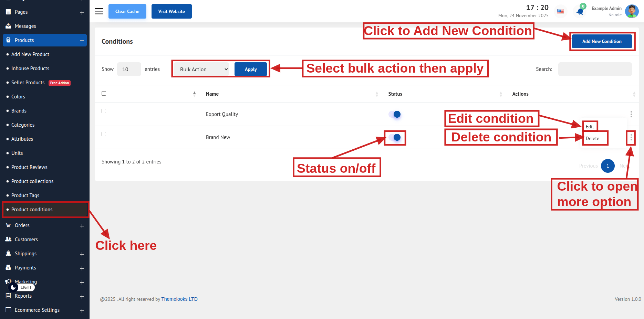The image size is (644, 319).
Task: Click the US flag language icon
Action: tap(561, 11)
